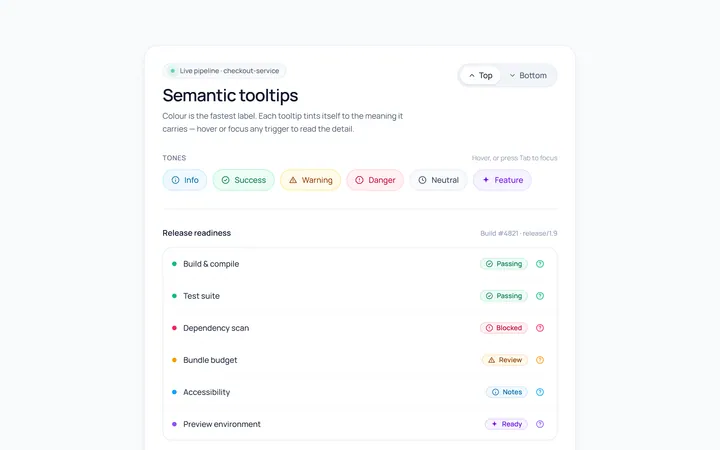Screen dimensions: 720x450
Task: Click the purple help icon for Preview environment
Action: coord(540,424)
